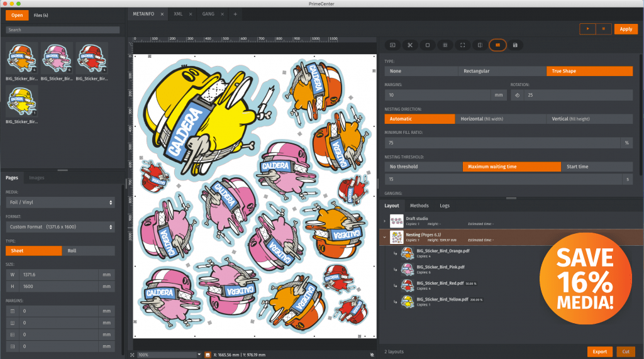Click the orange Apply button
Image resolution: width=644 pixels, height=359 pixels.
click(x=626, y=29)
